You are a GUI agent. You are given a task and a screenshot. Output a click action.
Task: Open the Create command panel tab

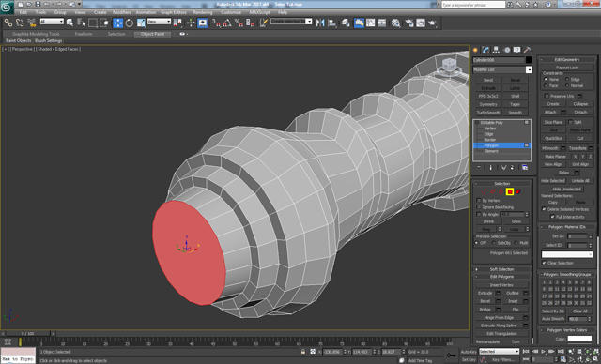coord(476,50)
